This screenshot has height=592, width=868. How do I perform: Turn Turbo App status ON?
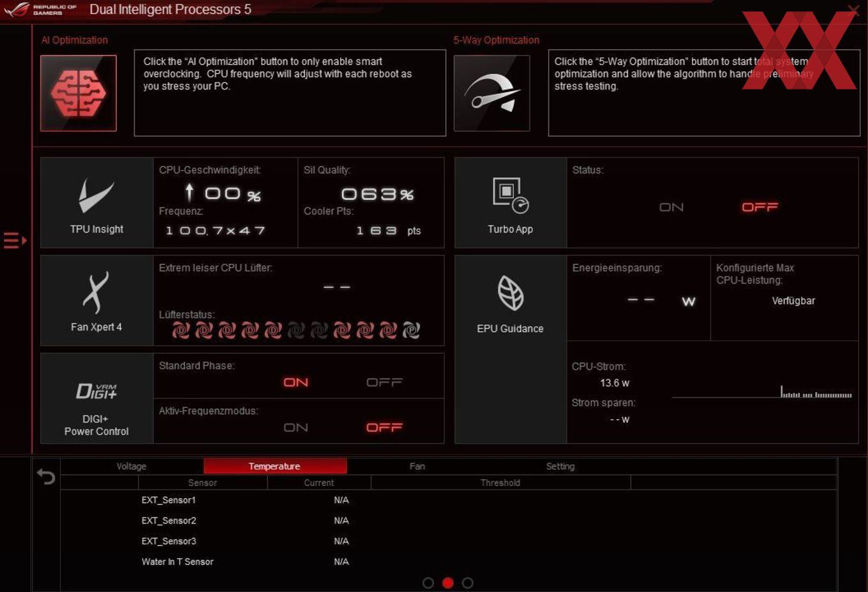(671, 208)
